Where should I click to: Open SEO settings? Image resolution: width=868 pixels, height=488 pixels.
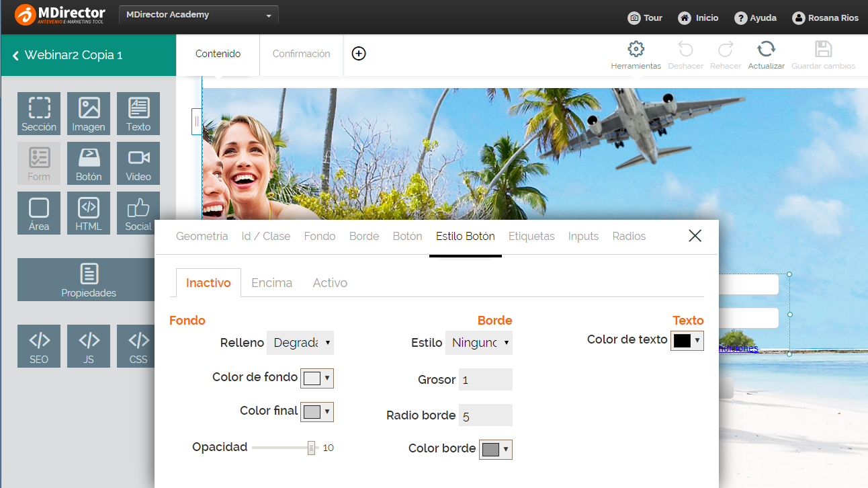39,346
